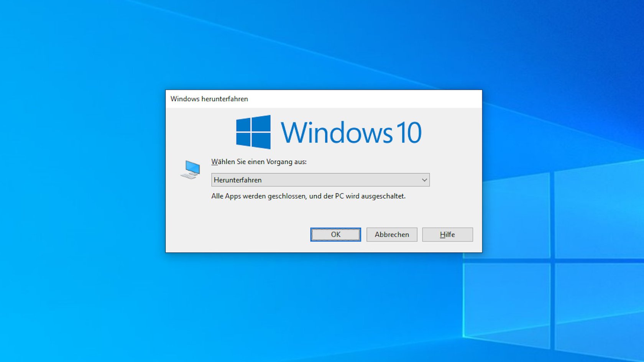Viewport: 644px width, 362px height.
Task: Expand the dropdown chevron arrow
Action: [424, 180]
